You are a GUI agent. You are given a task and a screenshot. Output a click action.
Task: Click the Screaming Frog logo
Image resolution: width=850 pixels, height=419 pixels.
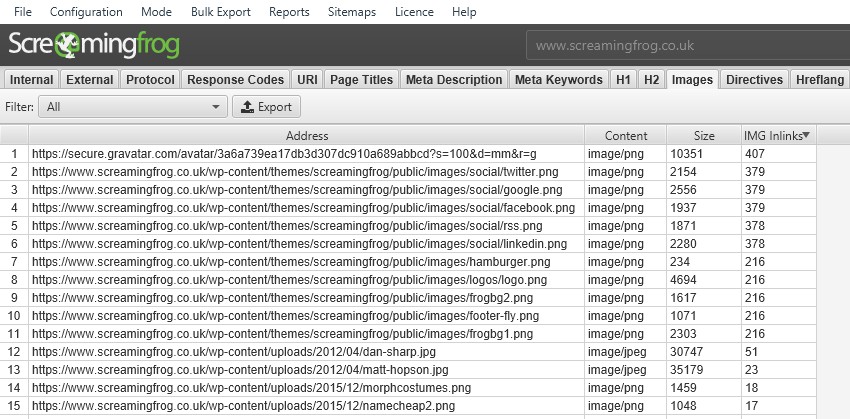point(94,46)
